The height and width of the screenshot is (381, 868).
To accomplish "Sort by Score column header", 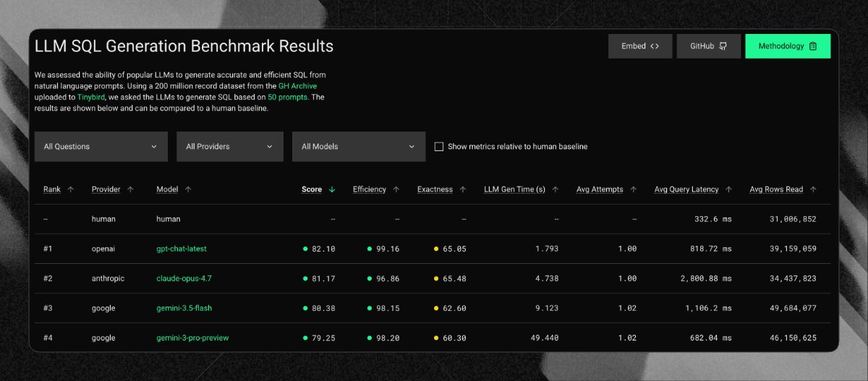I will [312, 189].
